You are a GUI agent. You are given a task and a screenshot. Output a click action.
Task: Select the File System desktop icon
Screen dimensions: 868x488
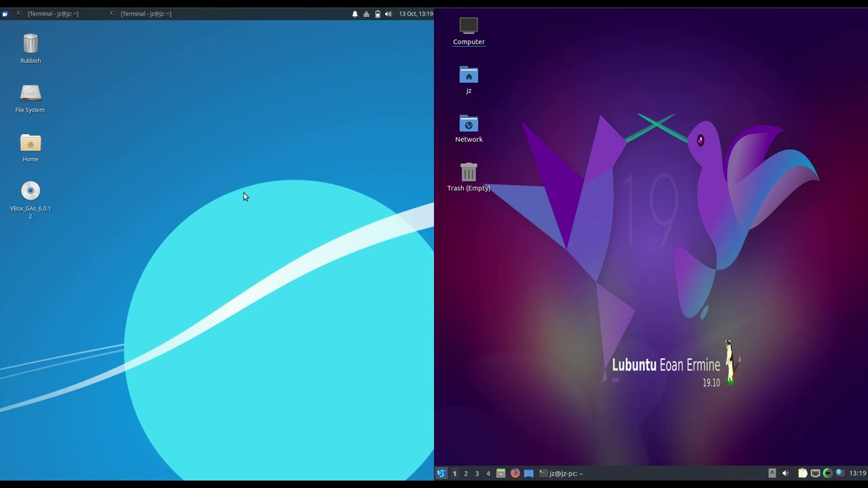click(x=30, y=98)
